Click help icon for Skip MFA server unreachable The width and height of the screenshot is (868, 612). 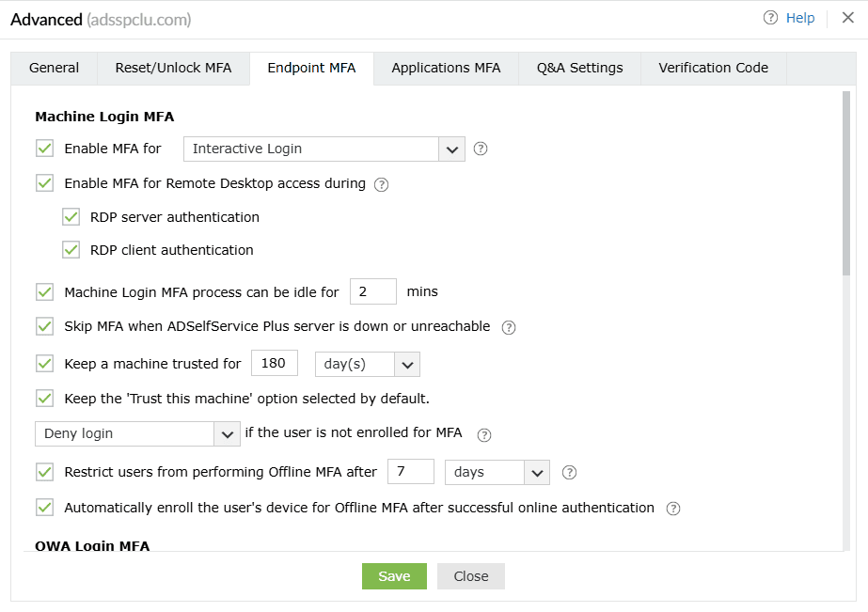click(x=509, y=327)
